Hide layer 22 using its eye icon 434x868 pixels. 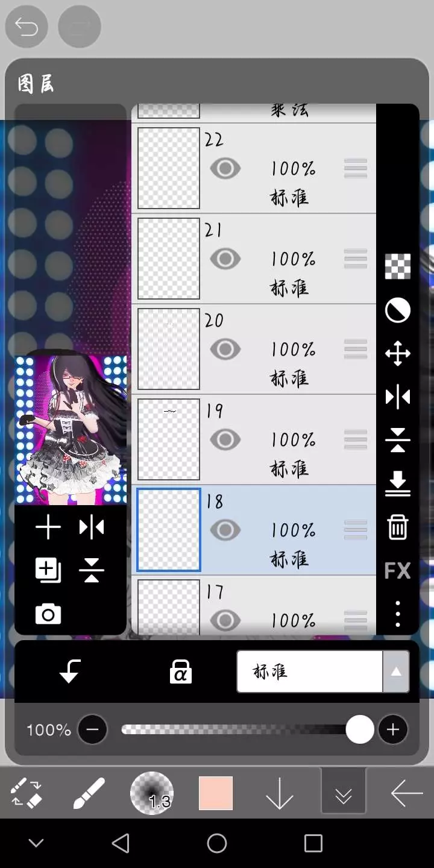click(x=225, y=169)
